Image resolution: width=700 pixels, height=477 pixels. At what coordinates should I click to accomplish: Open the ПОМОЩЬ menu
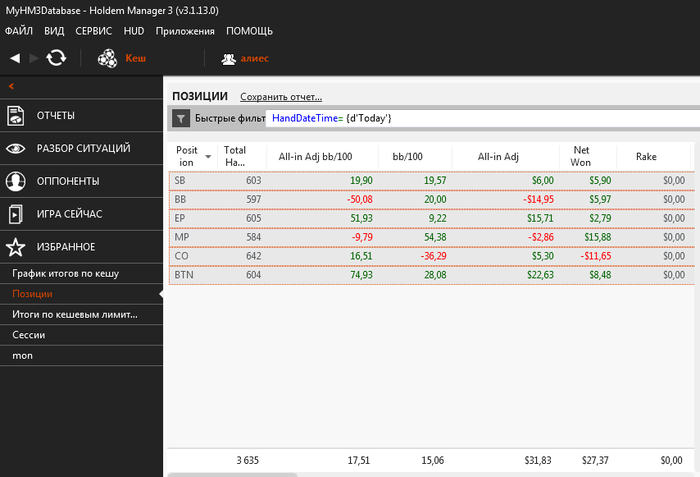(249, 31)
